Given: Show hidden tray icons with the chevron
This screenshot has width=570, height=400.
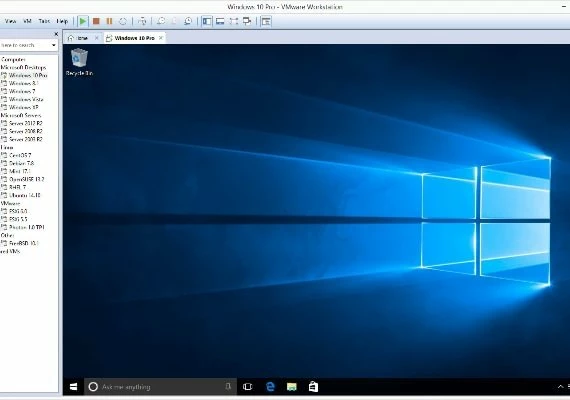Looking at the screenshot, I should pyautogui.click(x=561, y=387).
